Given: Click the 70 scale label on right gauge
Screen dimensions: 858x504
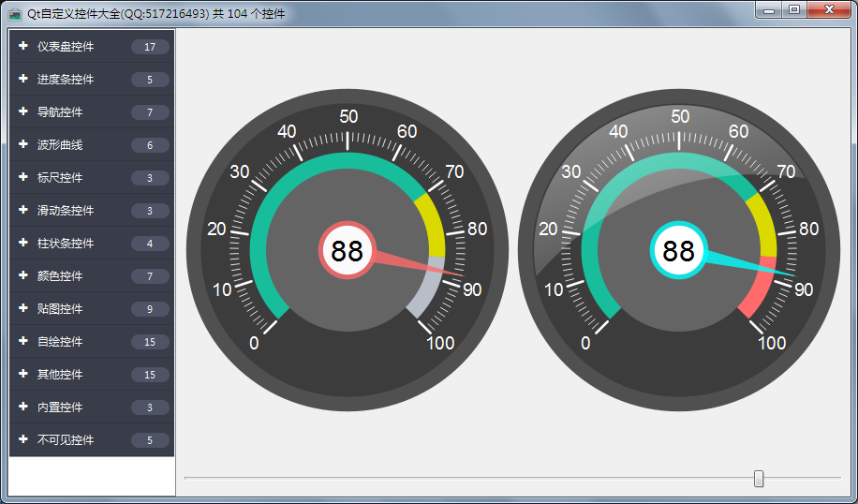Looking at the screenshot, I should point(786,171).
